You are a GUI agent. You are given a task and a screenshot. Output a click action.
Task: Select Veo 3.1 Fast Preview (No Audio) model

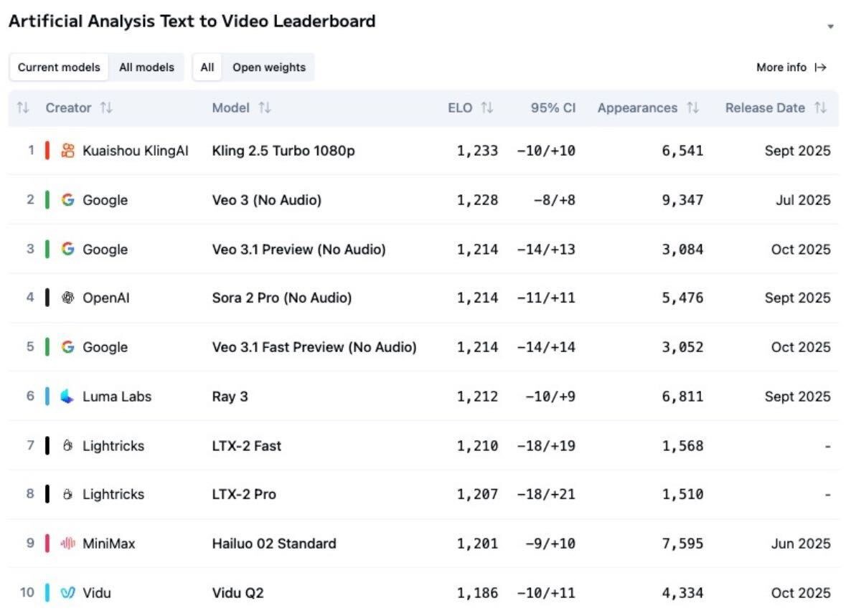314,347
